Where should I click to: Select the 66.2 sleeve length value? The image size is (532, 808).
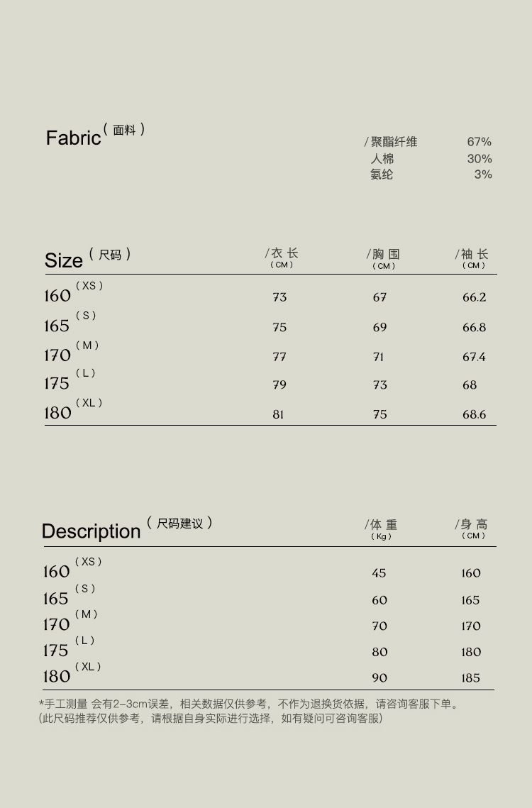tap(474, 297)
